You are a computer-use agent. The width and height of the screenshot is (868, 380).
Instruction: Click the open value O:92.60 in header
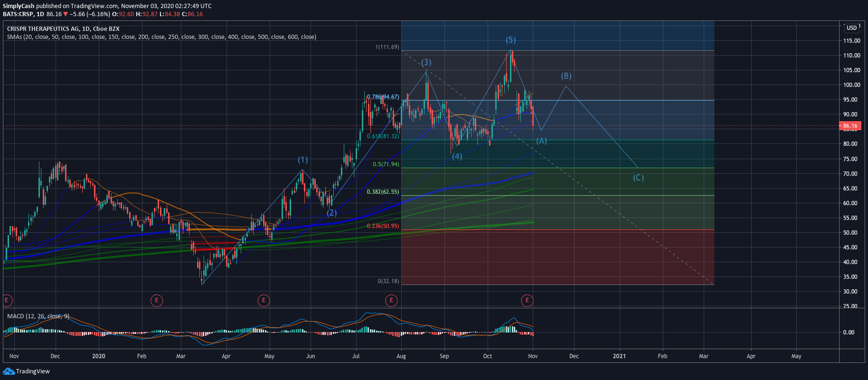(x=123, y=14)
